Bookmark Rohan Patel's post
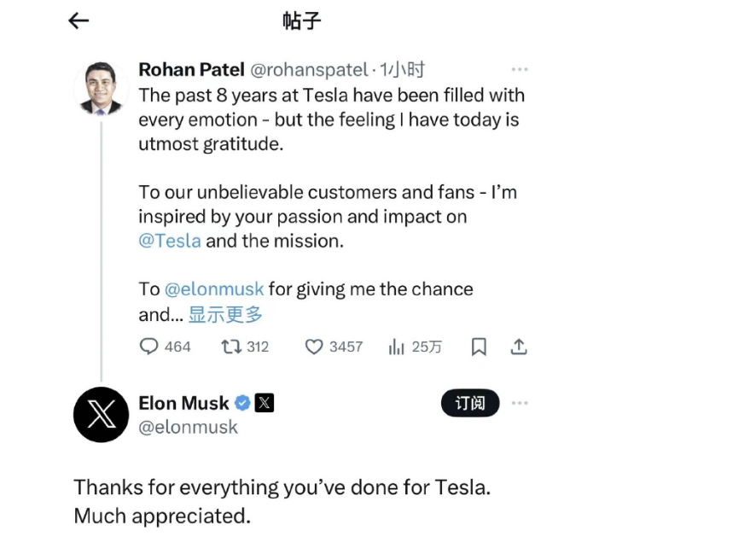Viewport: 756px width, 548px height. tap(479, 347)
